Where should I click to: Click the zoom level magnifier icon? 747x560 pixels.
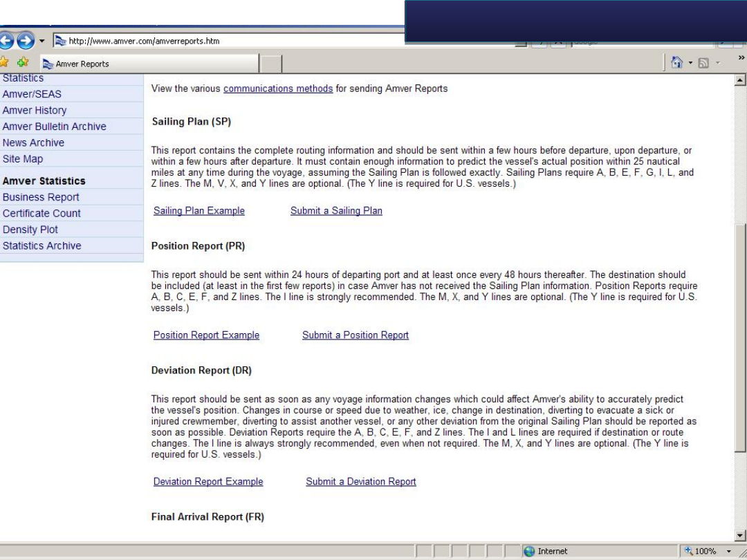point(689,551)
